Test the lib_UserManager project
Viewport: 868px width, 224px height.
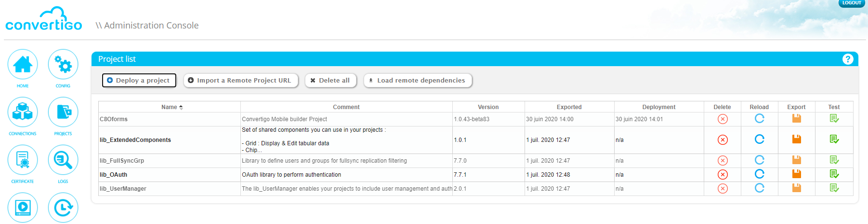pyautogui.click(x=834, y=188)
